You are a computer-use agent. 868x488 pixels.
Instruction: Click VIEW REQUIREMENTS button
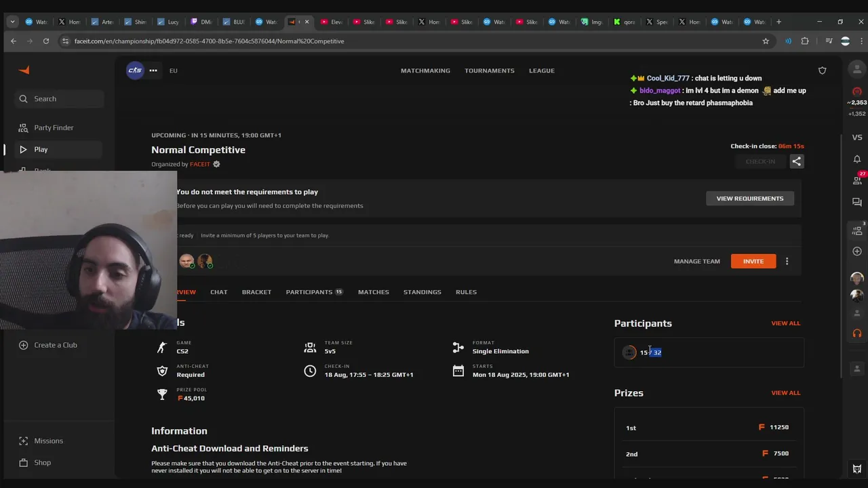pos(750,199)
